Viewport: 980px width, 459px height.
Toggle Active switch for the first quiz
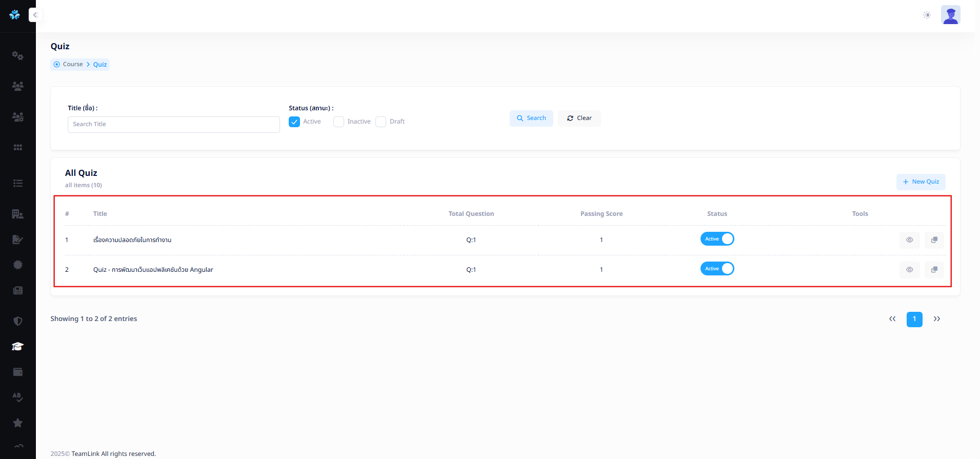click(717, 239)
